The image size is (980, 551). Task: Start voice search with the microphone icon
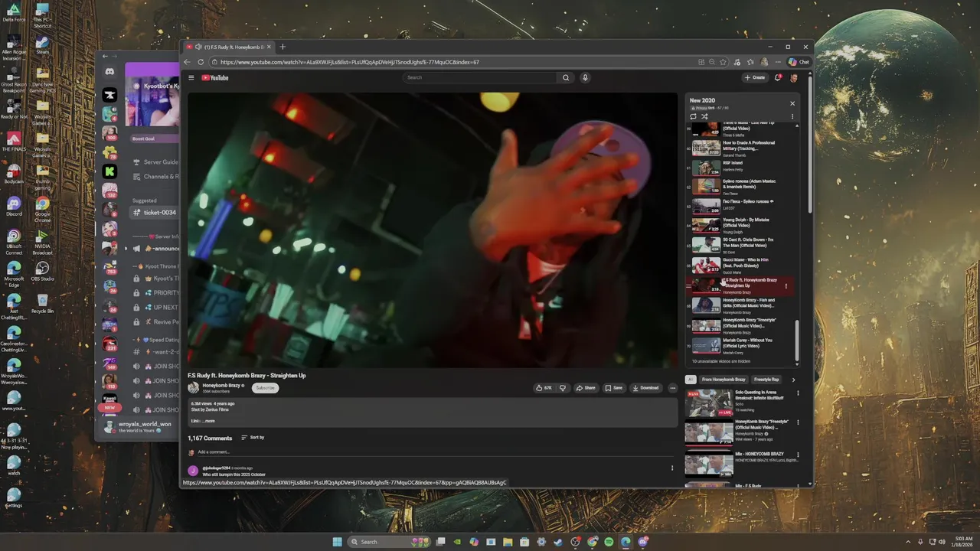585,77
